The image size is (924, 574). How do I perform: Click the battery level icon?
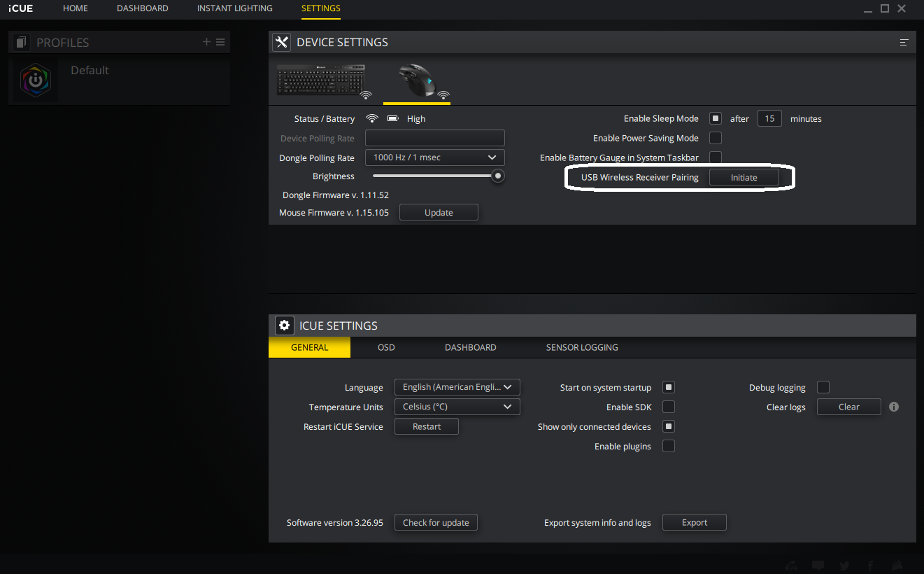tap(392, 118)
